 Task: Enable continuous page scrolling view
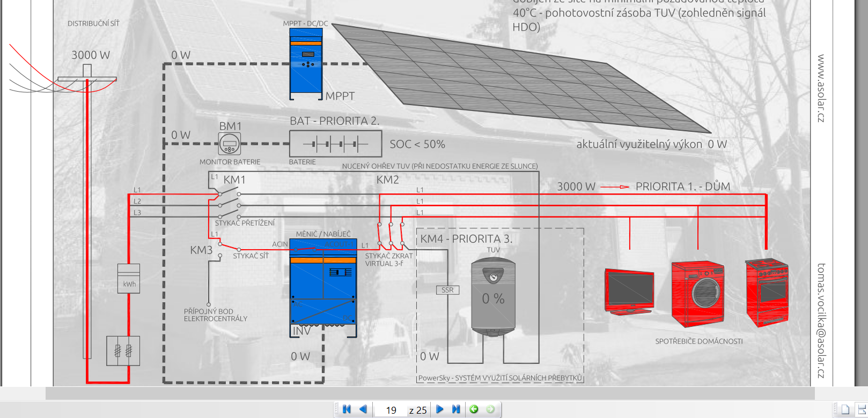point(862,410)
